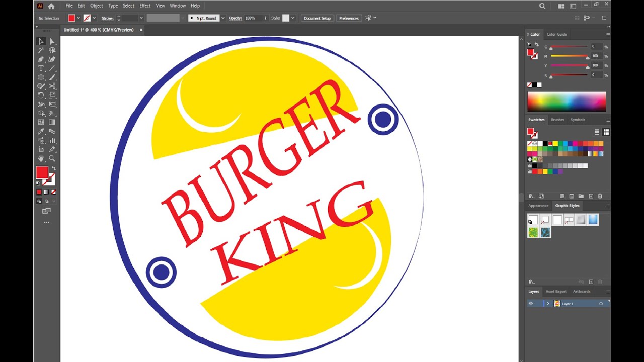The height and width of the screenshot is (362, 644).
Task: Open the Style dropdown arrow
Action: pyautogui.click(x=293, y=18)
